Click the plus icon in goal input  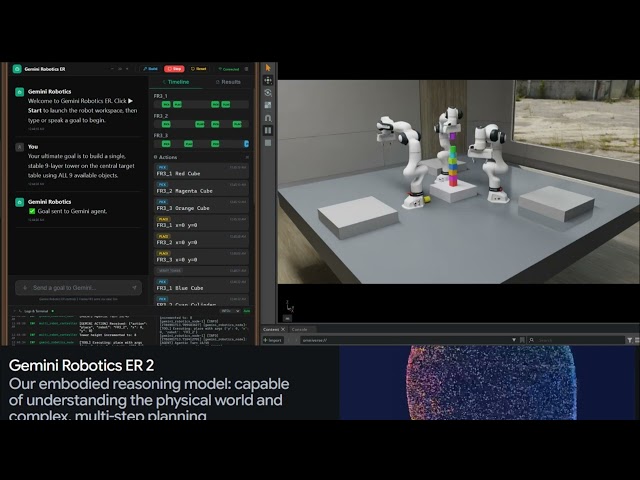24,288
